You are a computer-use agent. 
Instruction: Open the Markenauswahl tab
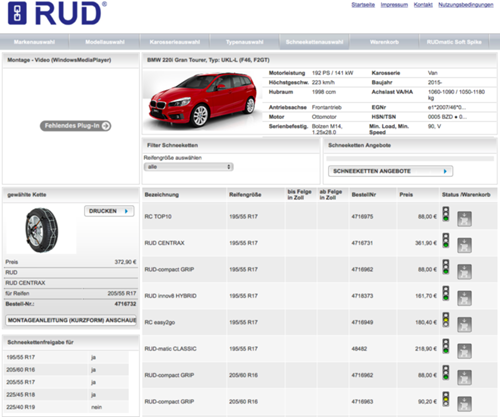tap(34, 42)
